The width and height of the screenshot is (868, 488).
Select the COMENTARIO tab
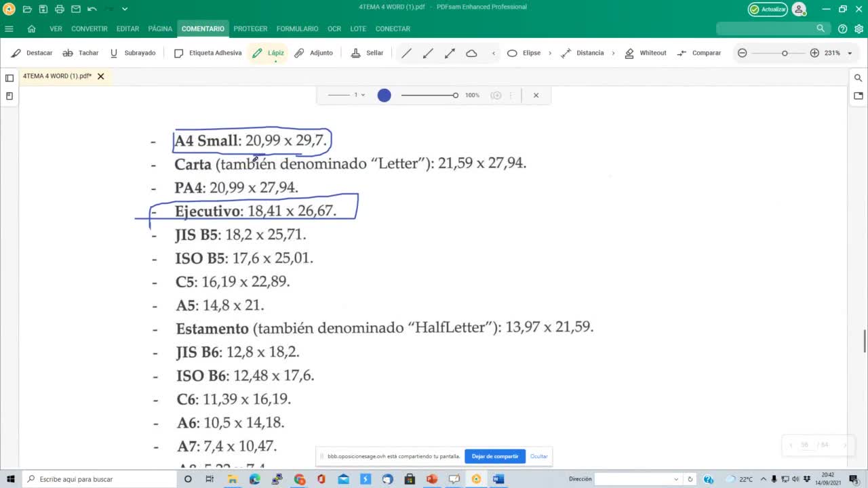pyautogui.click(x=203, y=28)
